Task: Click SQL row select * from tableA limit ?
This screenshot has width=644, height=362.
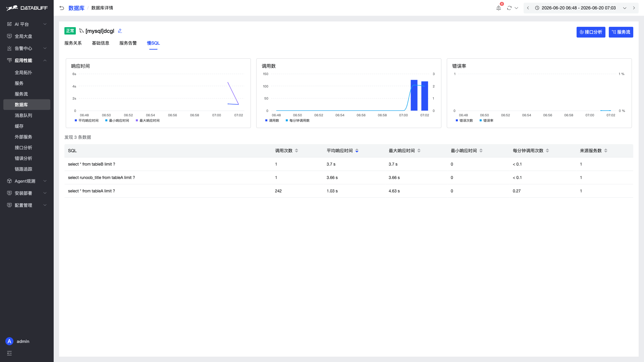Action: click(x=349, y=191)
